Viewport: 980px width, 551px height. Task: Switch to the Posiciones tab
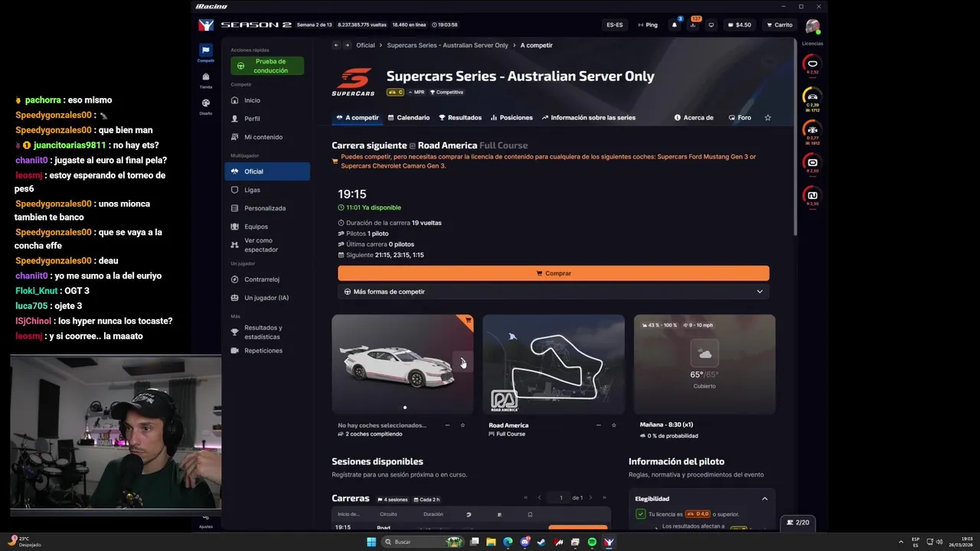511,118
